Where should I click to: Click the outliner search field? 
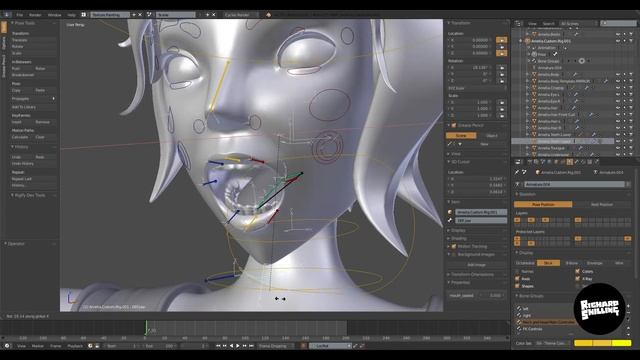(618, 24)
